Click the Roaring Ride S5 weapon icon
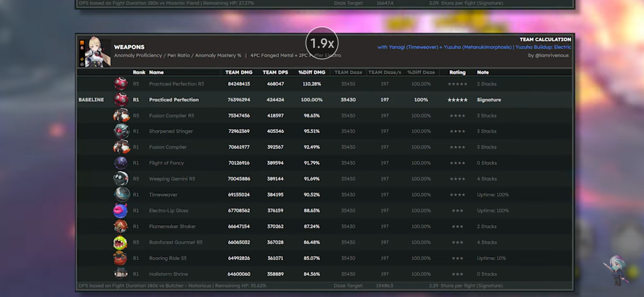 (x=120, y=258)
